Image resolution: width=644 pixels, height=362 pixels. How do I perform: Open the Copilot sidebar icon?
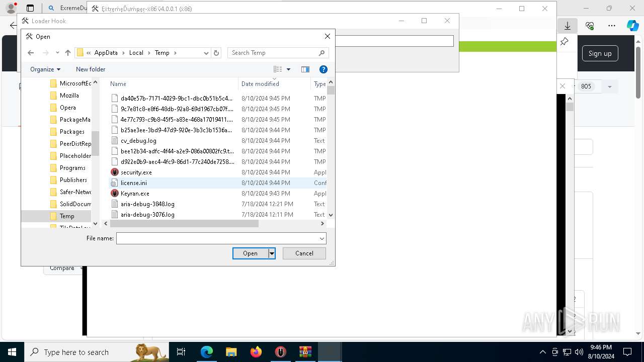click(x=632, y=26)
